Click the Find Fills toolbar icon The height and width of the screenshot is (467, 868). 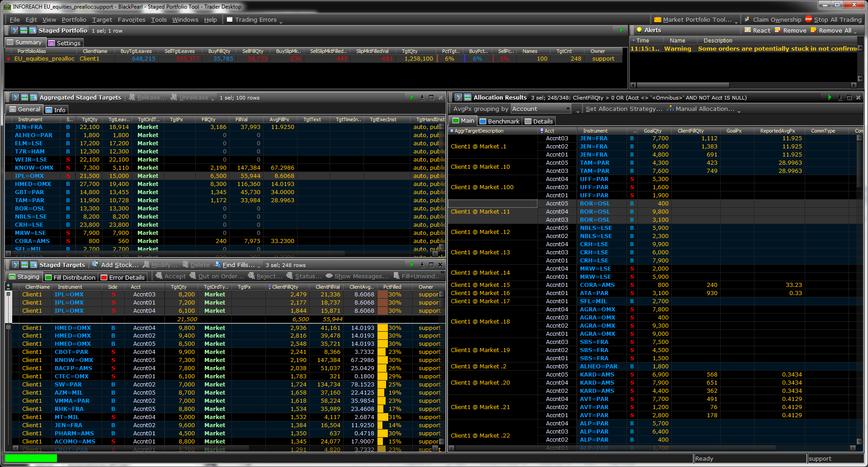tap(217, 265)
